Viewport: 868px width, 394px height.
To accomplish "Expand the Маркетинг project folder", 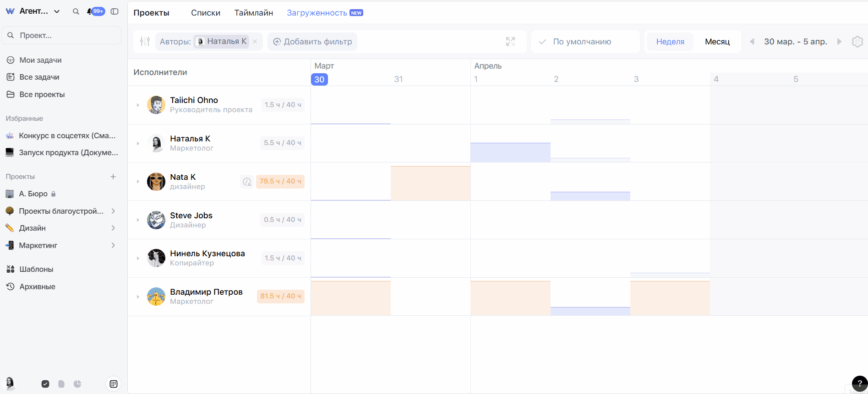I will (113, 245).
